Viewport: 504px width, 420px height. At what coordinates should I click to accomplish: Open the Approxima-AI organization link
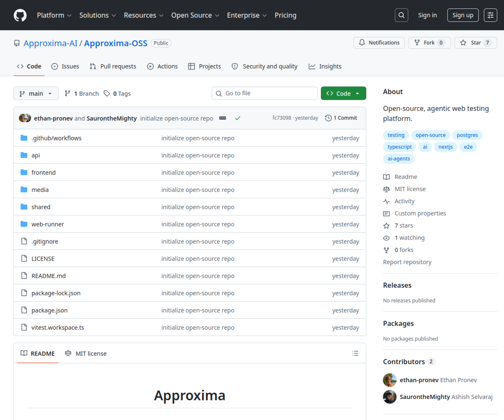coord(50,43)
